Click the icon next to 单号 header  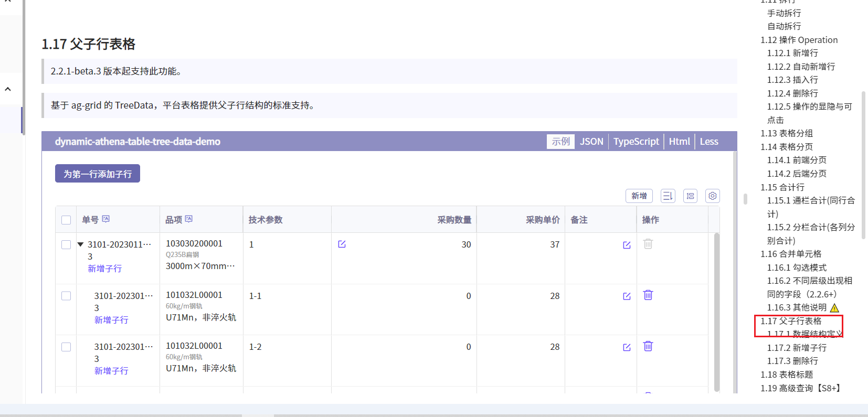point(106,219)
